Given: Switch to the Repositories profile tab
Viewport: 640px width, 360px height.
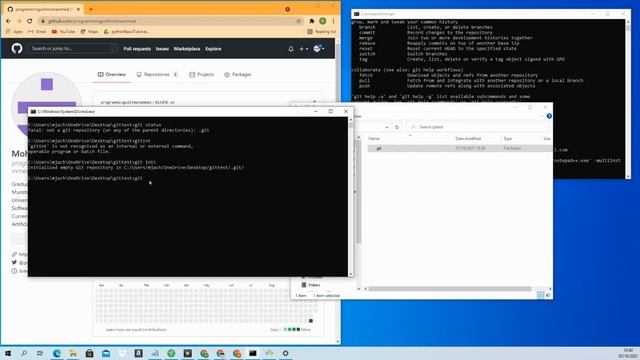Looking at the screenshot, I should (157, 75).
